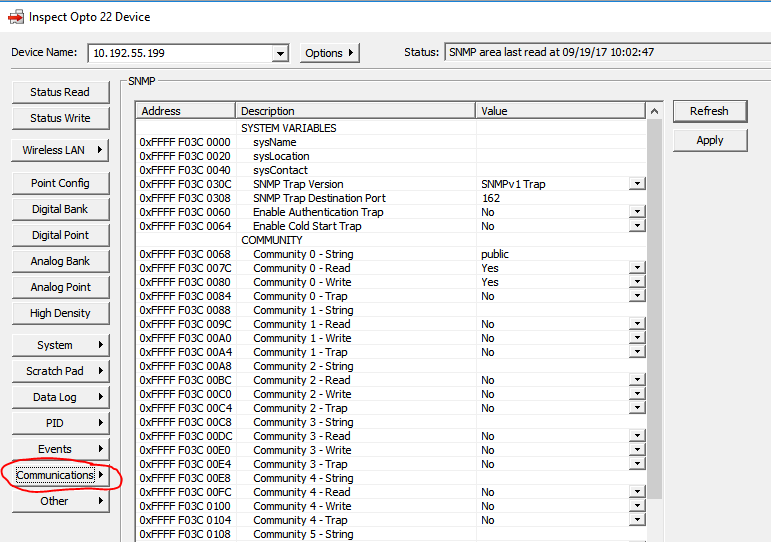Image resolution: width=771 pixels, height=542 pixels.
Task: Select the SYSTEM VARIABLES heading row
Action: coord(391,128)
